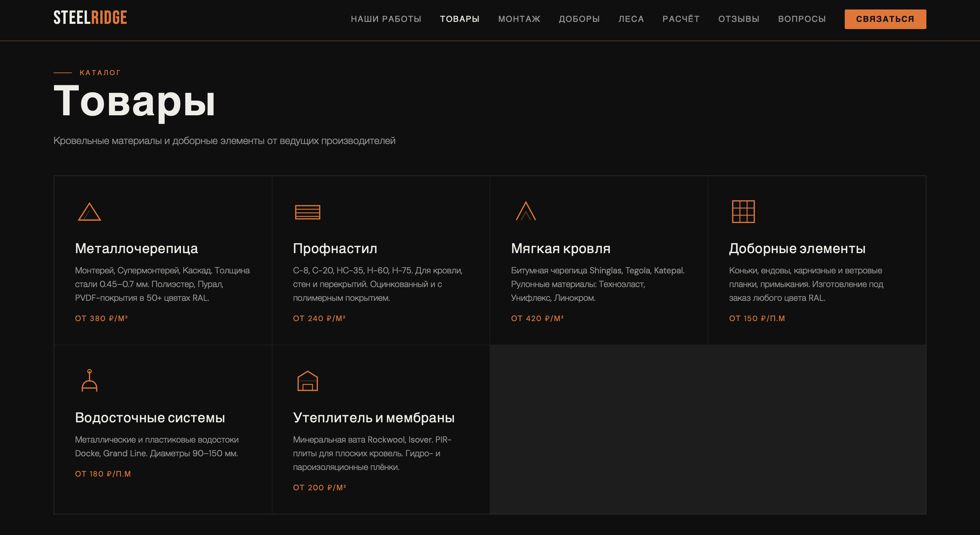Click the price От 420 ₽/м²
The width and height of the screenshot is (980, 535).
coord(537,318)
